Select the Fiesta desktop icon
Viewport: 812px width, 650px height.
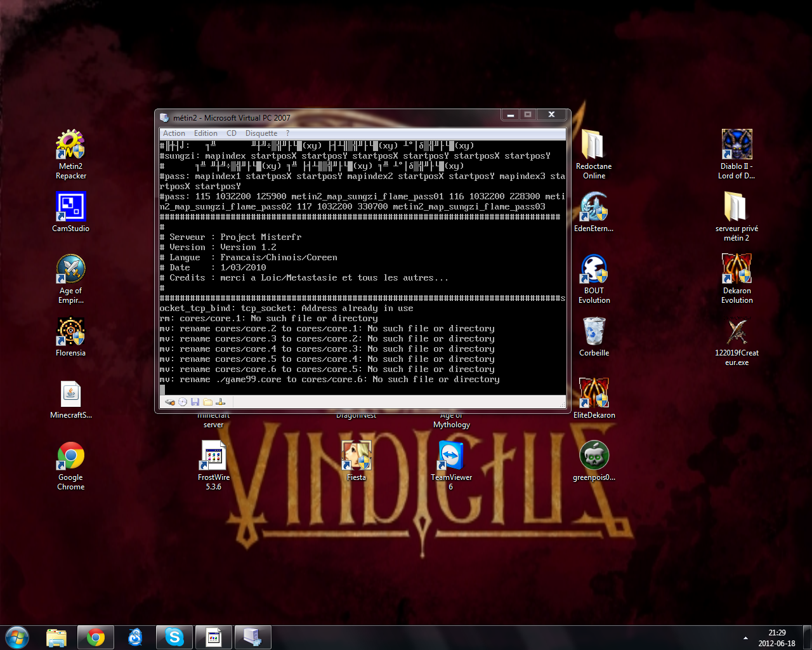357,461
